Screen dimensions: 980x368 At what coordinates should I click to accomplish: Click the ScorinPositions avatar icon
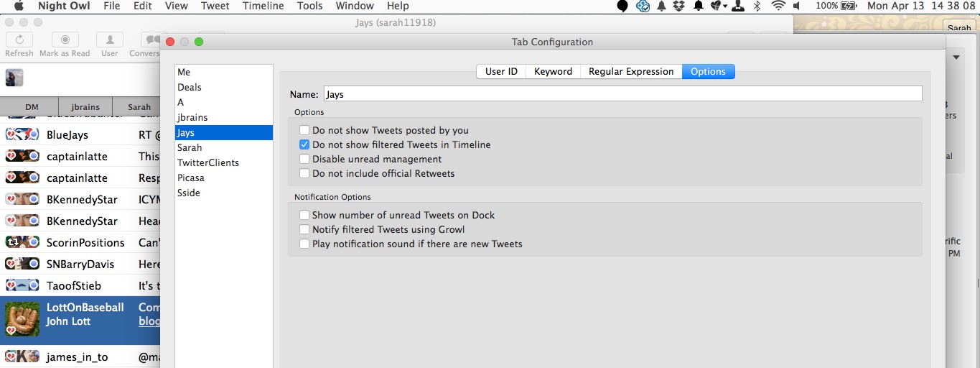point(22,242)
